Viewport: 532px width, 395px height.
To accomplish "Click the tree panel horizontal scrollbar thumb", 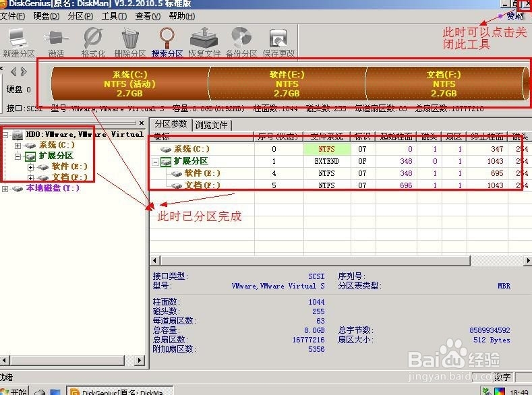I will tap(67, 360).
